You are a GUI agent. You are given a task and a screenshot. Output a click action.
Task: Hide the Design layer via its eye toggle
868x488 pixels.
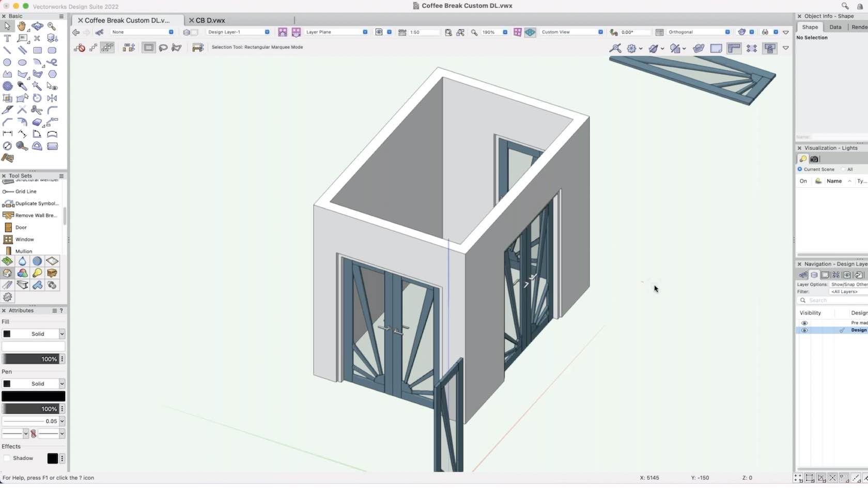click(x=804, y=330)
